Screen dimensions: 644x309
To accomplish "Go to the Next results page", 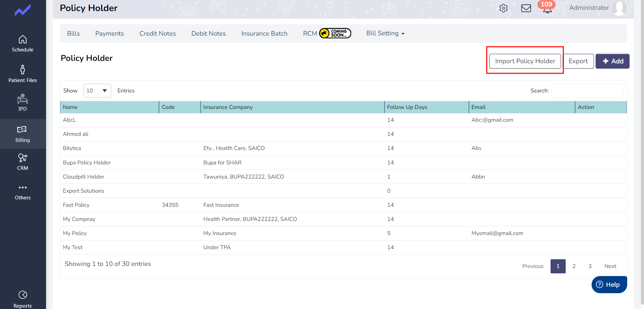I will pos(610,266).
